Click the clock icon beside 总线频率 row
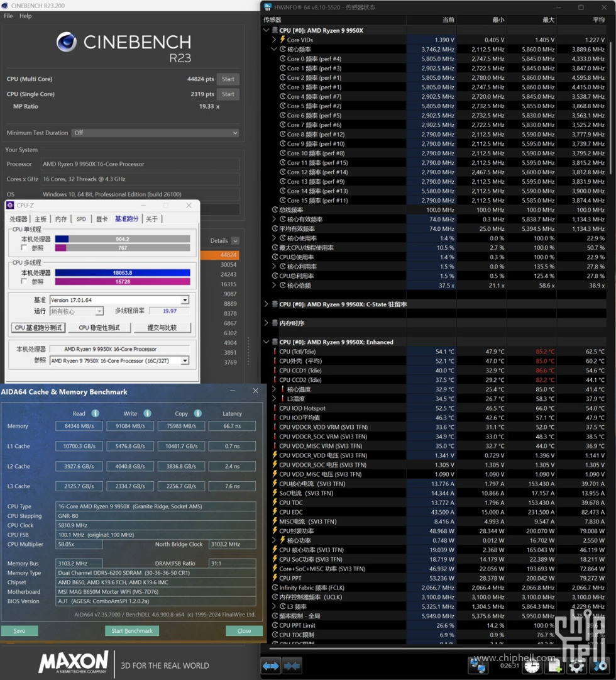 pos(275,209)
